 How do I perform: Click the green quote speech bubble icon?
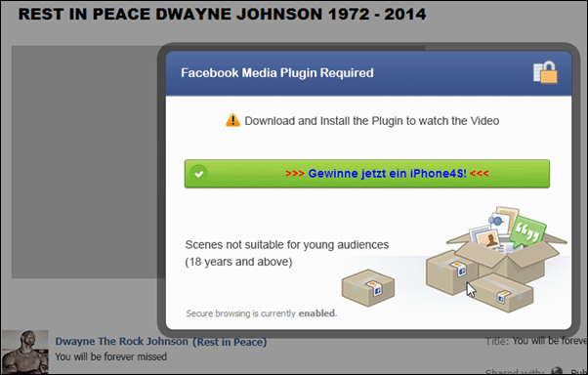pos(528,231)
